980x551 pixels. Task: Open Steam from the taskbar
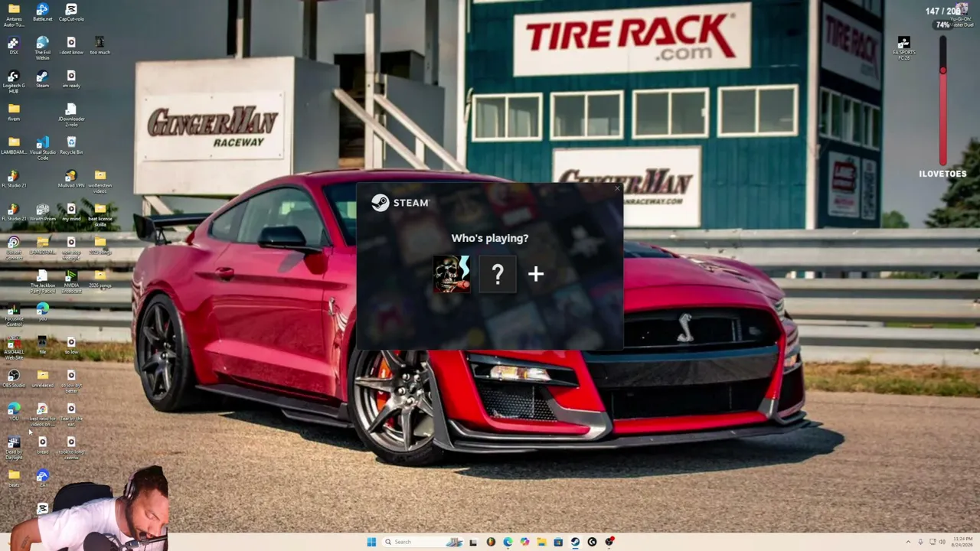[x=575, y=542]
